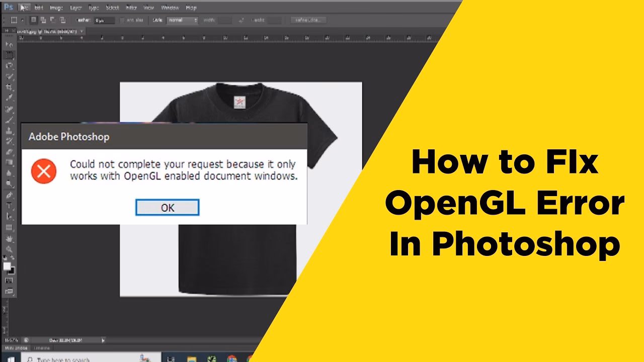644x362 pixels.
Task: Open the Refine Edge dialog
Action: tap(308, 20)
